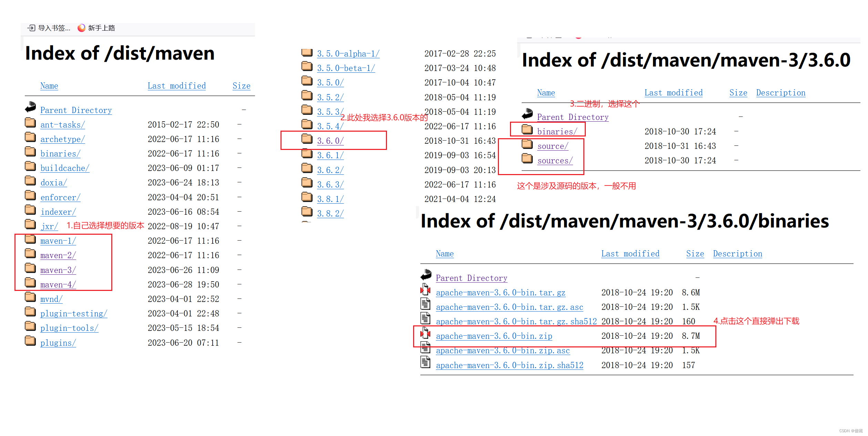Click the back-arrow icon in maven-3/3.6.0 listing
Viewport: 868px width, 436px height.
click(527, 114)
